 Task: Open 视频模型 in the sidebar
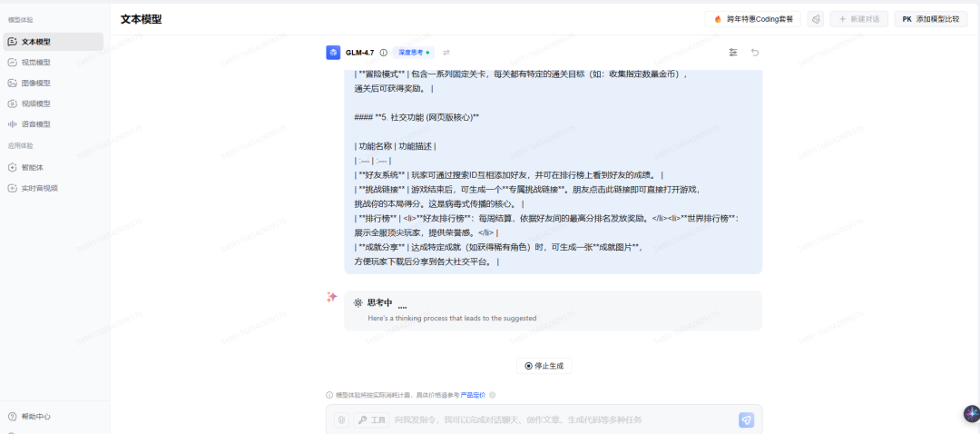pyautogui.click(x=54, y=104)
